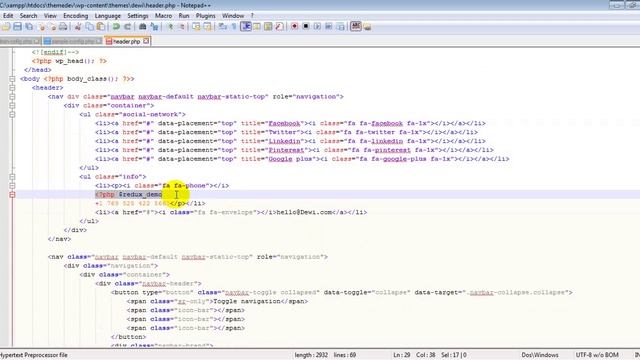The image size is (640, 360).
Task: Click the Dos\Windows line ending status
Action: pyautogui.click(x=540, y=355)
